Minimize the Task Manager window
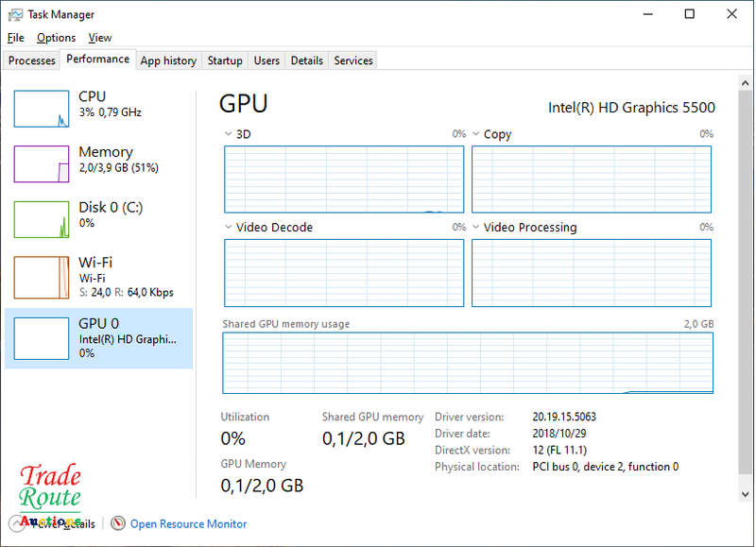Viewport: 756px width, 547px height. tap(647, 14)
